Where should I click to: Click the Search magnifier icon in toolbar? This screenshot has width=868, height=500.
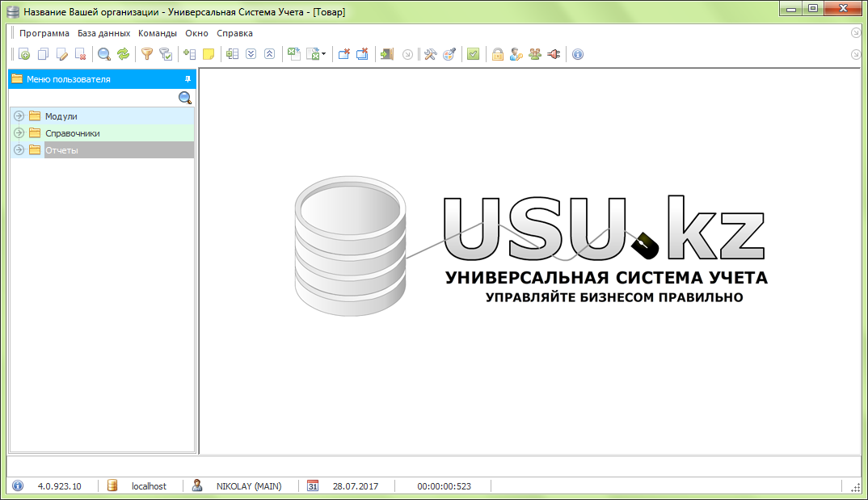(104, 54)
